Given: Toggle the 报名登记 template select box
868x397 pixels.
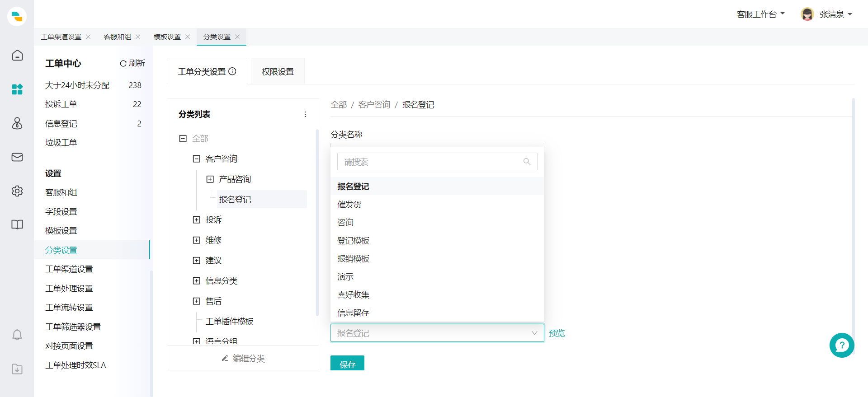Looking at the screenshot, I should click(x=437, y=333).
